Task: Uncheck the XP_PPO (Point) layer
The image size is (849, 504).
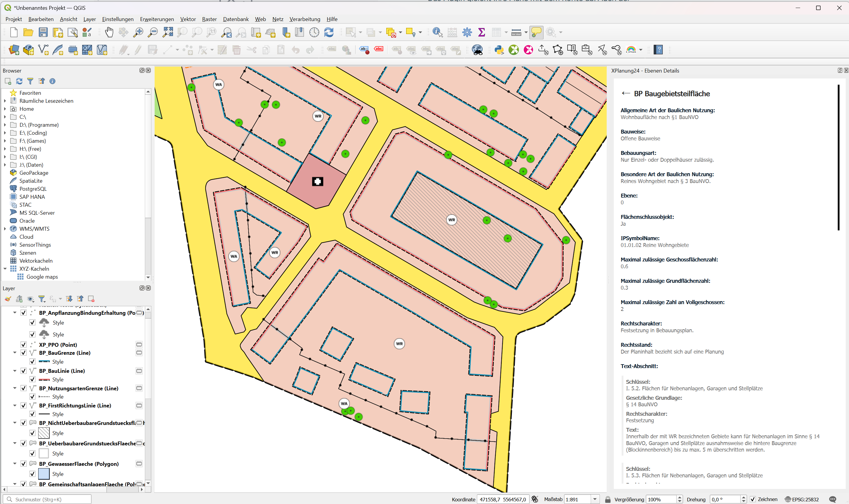Action: pos(23,344)
